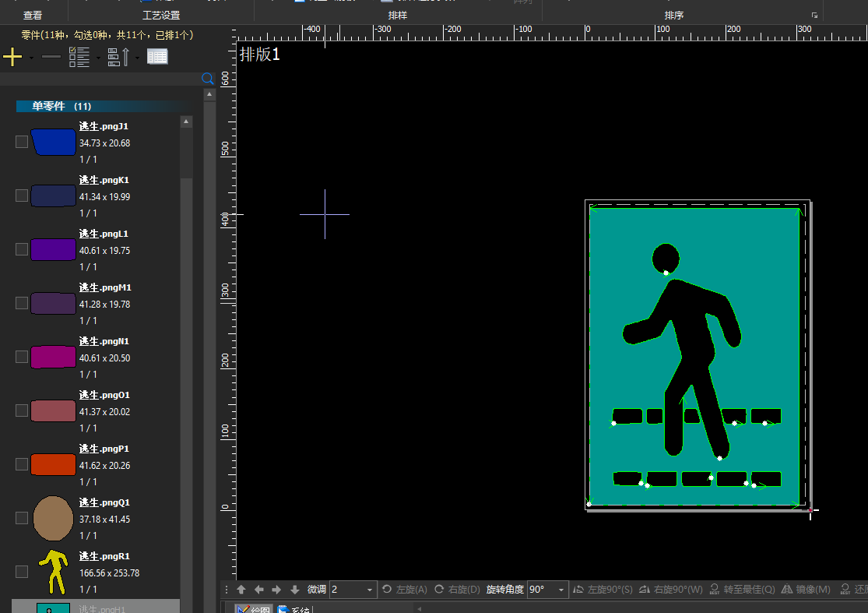Click the parts list scroll-up arrow
The width and height of the screenshot is (868, 613).
pyautogui.click(x=186, y=122)
